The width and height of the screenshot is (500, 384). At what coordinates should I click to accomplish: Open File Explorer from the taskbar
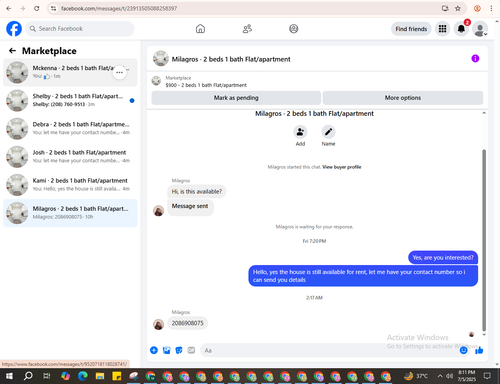point(100,376)
